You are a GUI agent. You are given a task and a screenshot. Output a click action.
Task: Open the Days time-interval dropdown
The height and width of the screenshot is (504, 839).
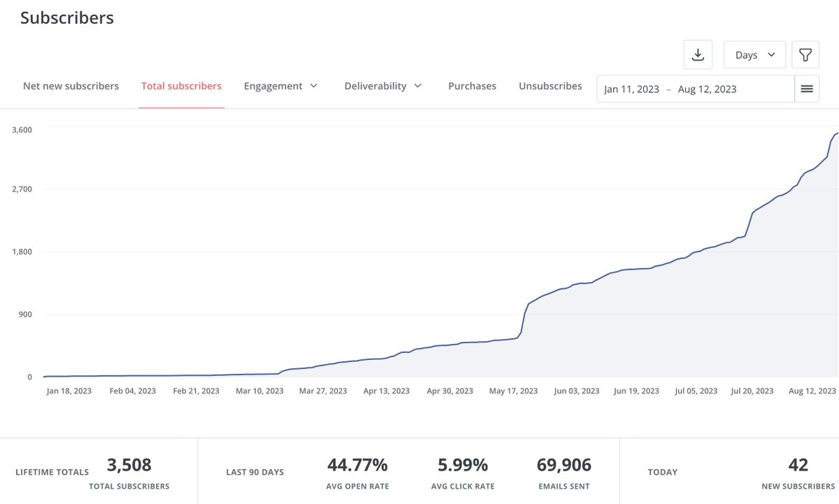pyautogui.click(x=754, y=55)
